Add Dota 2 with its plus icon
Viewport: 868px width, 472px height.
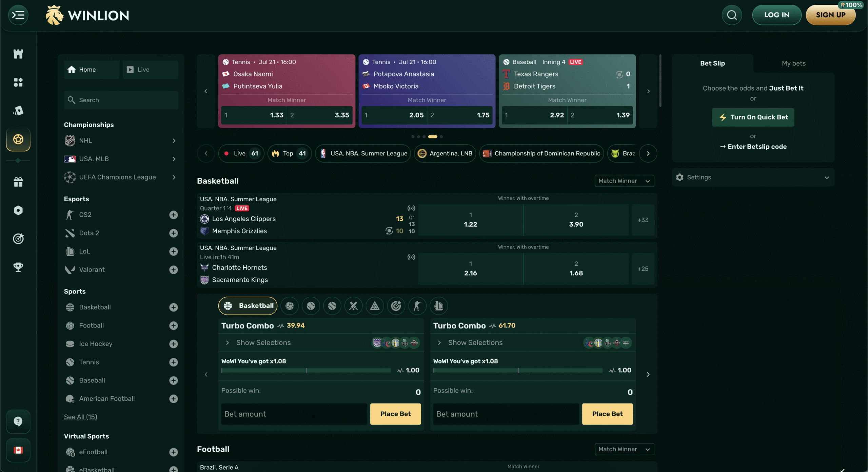coord(174,233)
